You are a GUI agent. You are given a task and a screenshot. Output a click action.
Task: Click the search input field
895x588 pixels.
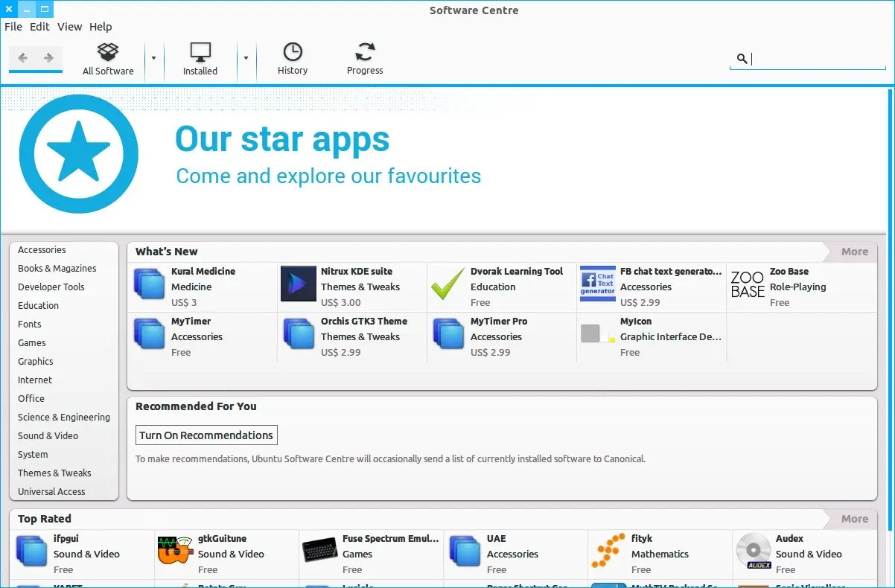808,59
